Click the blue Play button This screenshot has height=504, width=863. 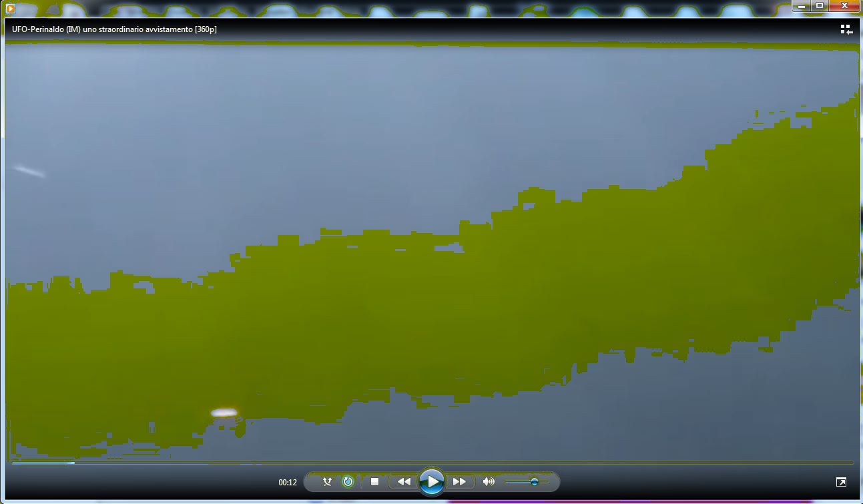point(432,481)
